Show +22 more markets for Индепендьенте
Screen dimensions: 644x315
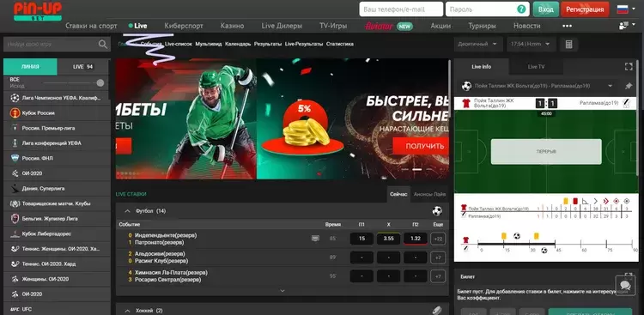coord(438,239)
